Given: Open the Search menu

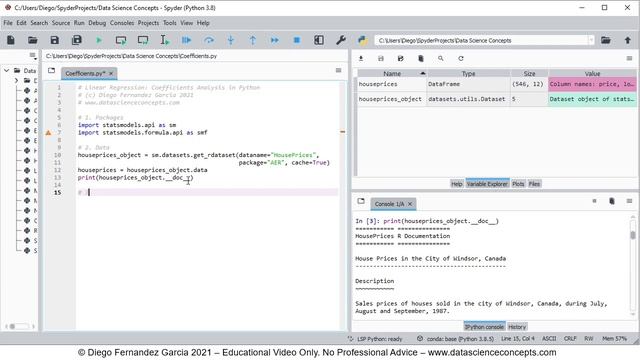Looking at the screenshot, I should click(x=39, y=23).
